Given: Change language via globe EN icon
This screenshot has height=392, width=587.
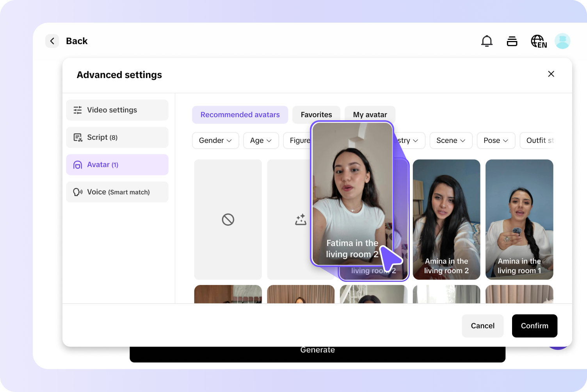Looking at the screenshot, I should coord(539,41).
